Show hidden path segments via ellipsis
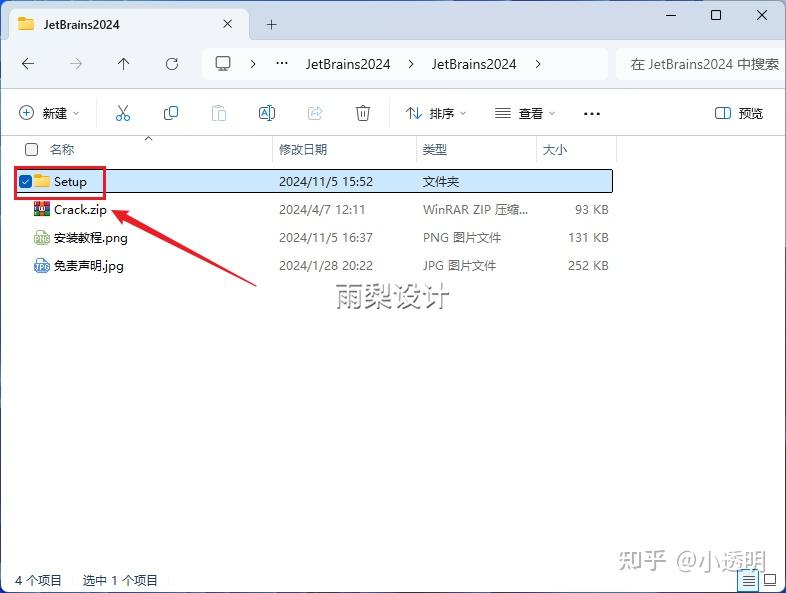The height and width of the screenshot is (593, 786). 282,64
